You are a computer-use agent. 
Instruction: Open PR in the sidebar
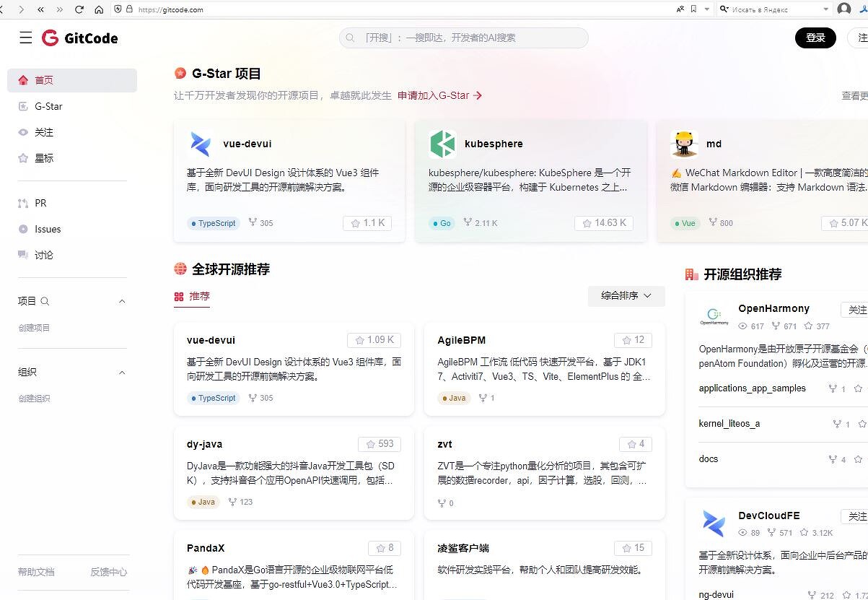click(72, 203)
